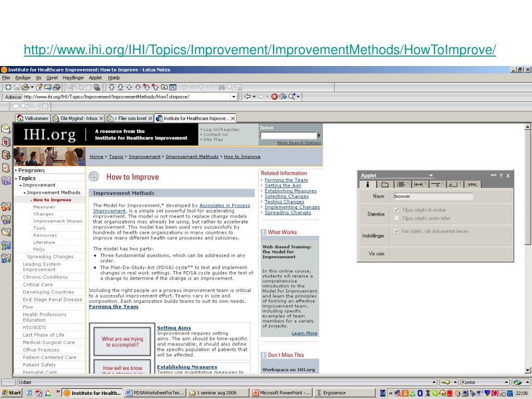Select the folder tab in Applet properties
This screenshot has width=532, height=399.
[x=385, y=184]
